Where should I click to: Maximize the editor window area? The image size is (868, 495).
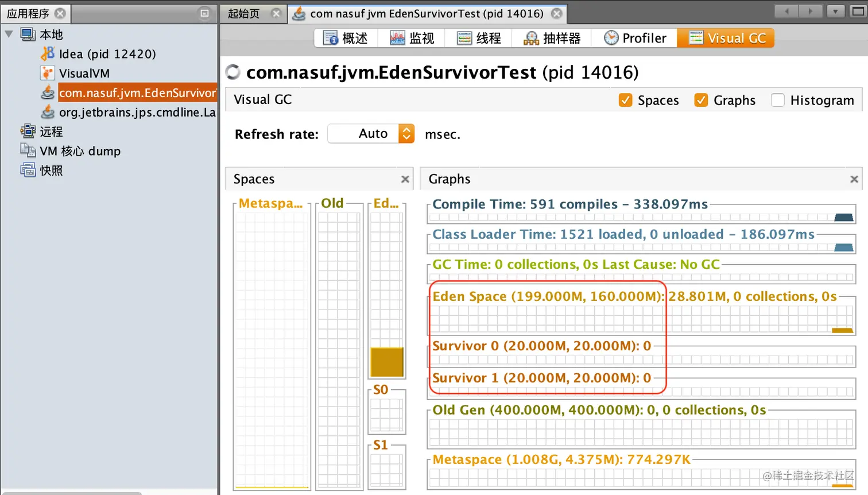tap(858, 11)
